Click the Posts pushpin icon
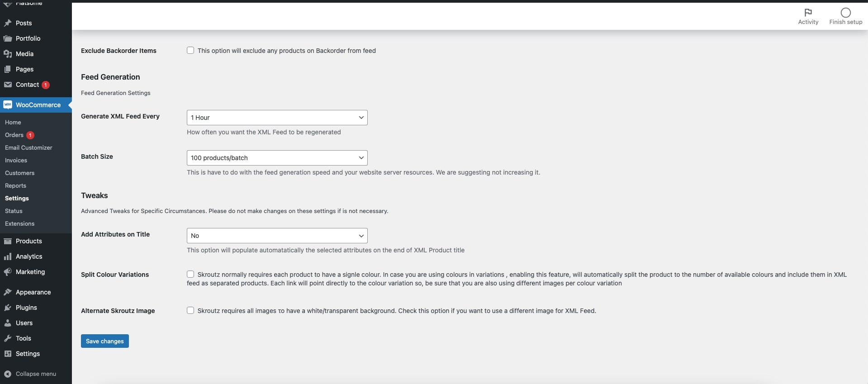The image size is (868, 384). click(x=8, y=23)
